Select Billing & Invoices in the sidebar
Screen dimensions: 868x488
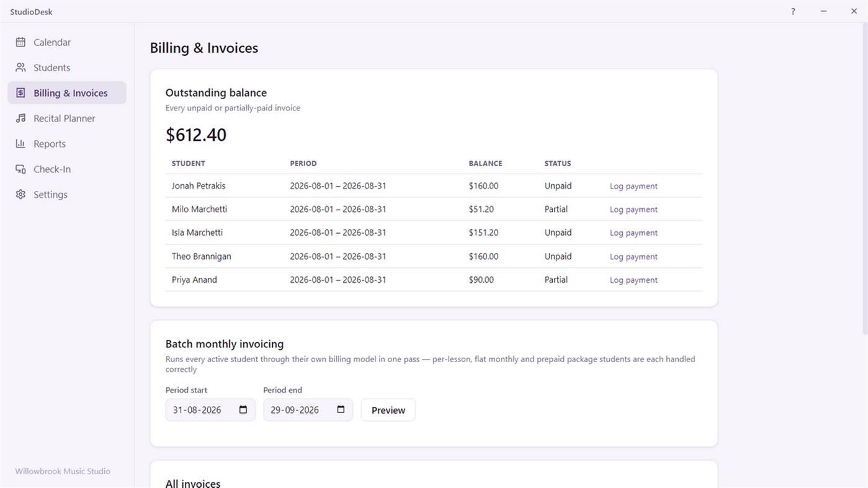coord(67,93)
